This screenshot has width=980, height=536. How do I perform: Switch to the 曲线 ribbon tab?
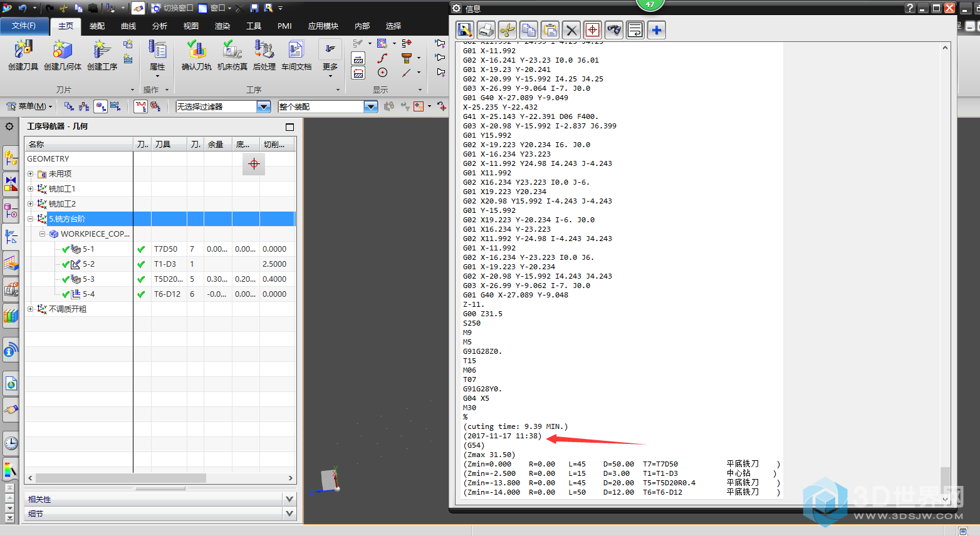click(128, 26)
